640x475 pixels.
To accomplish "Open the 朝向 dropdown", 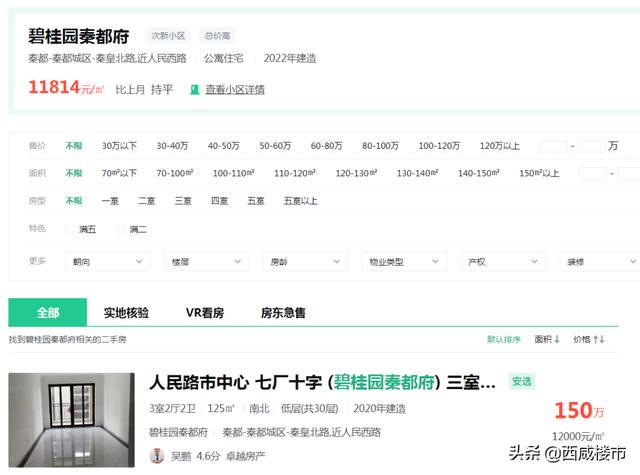I will click(108, 262).
